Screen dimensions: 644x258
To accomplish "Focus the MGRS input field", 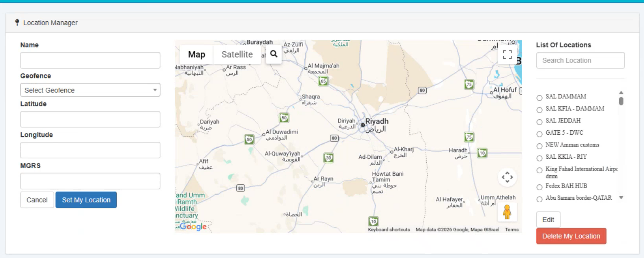I will click(90, 181).
